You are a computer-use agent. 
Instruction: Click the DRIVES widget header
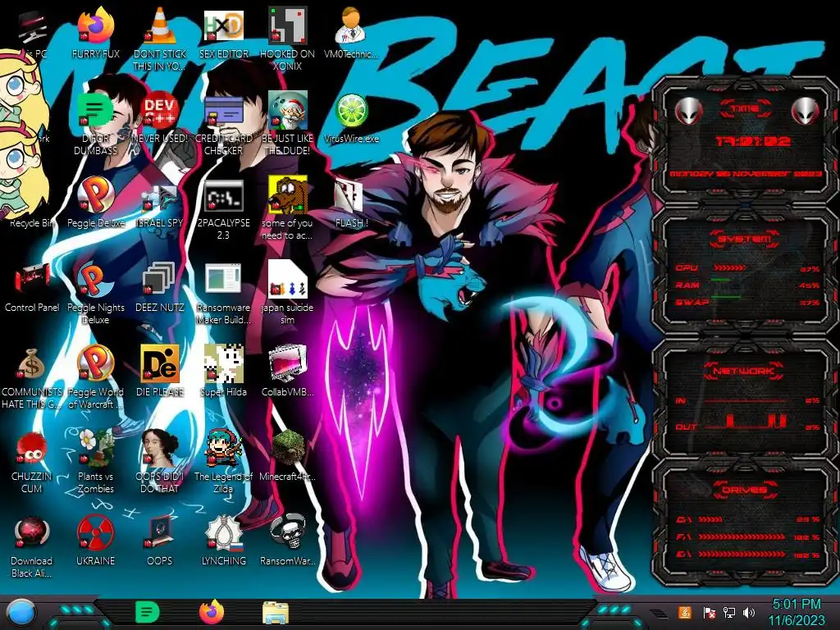[x=745, y=490]
